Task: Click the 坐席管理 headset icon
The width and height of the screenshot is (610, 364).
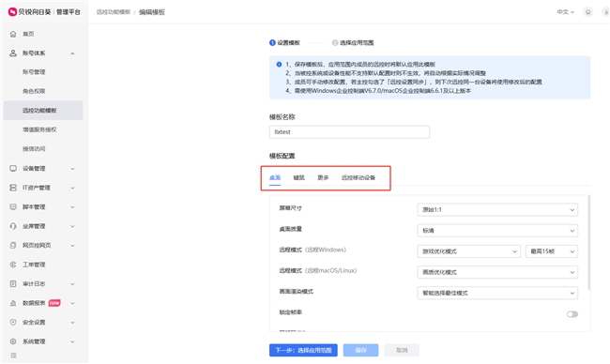Action: click(x=13, y=226)
